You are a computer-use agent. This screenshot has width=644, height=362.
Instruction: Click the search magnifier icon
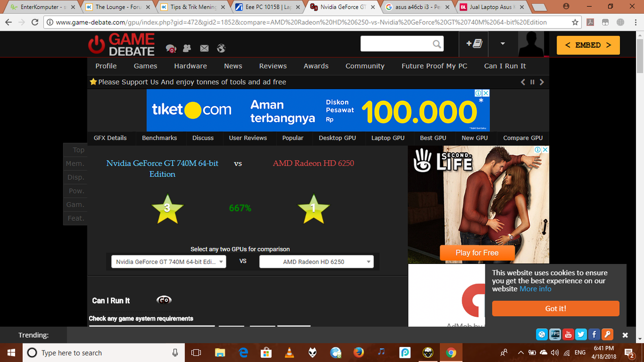437,44
